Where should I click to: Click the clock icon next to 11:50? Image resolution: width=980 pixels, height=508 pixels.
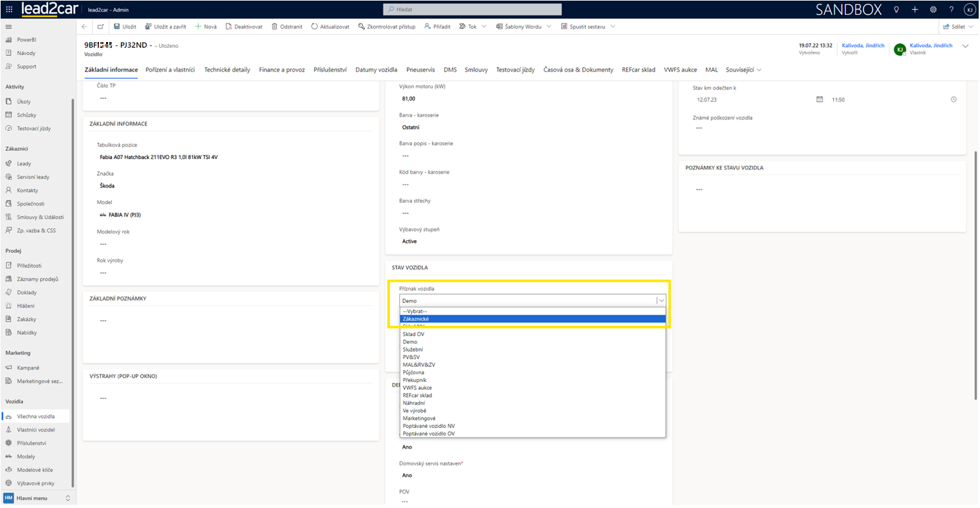953,100
